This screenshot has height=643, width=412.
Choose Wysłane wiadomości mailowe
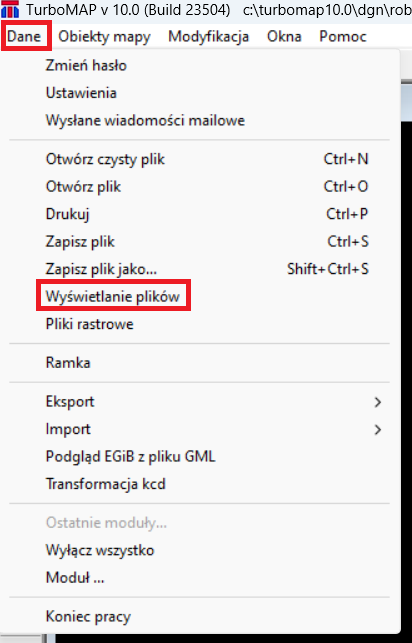[x=200, y=121]
